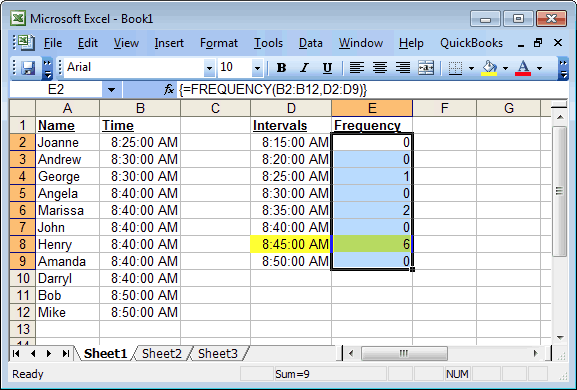This screenshot has width=577, height=390.
Task: Switch to Sheet2 tab
Action: point(162,354)
